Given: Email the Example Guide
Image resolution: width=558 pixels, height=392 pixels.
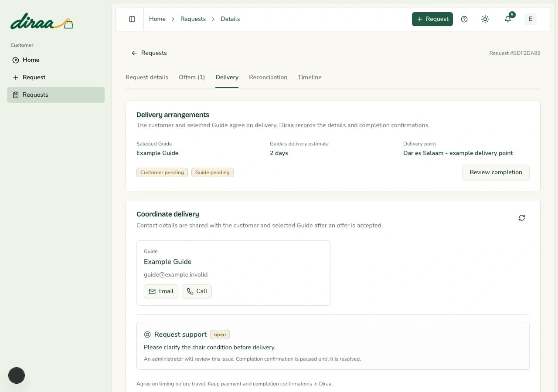Looking at the screenshot, I should (161, 291).
